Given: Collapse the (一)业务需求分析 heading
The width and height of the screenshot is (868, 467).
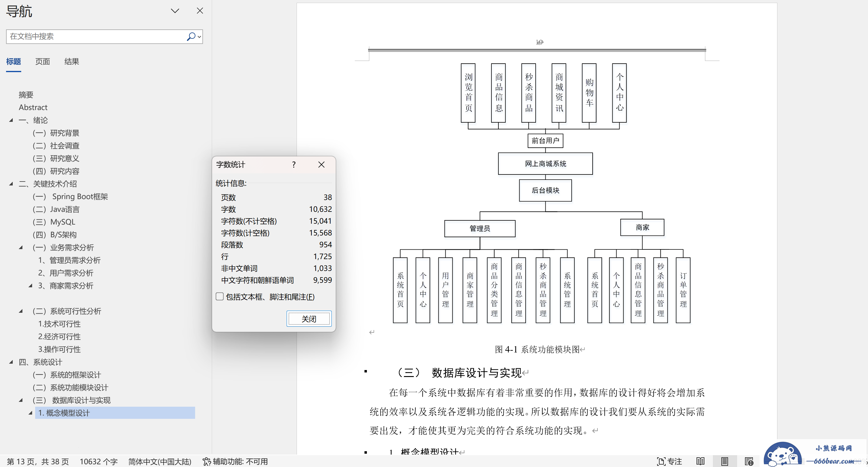Looking at the screenshot, I should [x=21, y=247].
